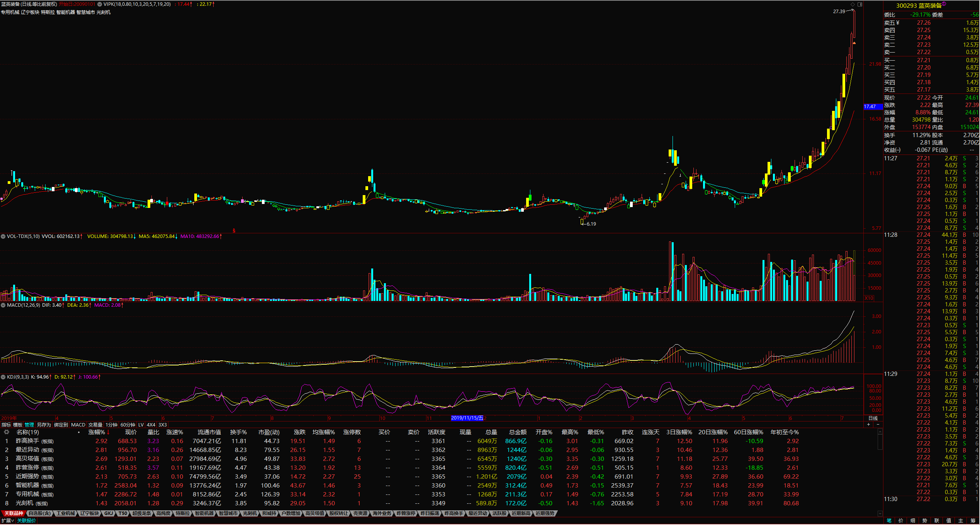The image size is (980, 525).
Task: Switch layout to 4X4 grid
Action: (x=151, y=425)
